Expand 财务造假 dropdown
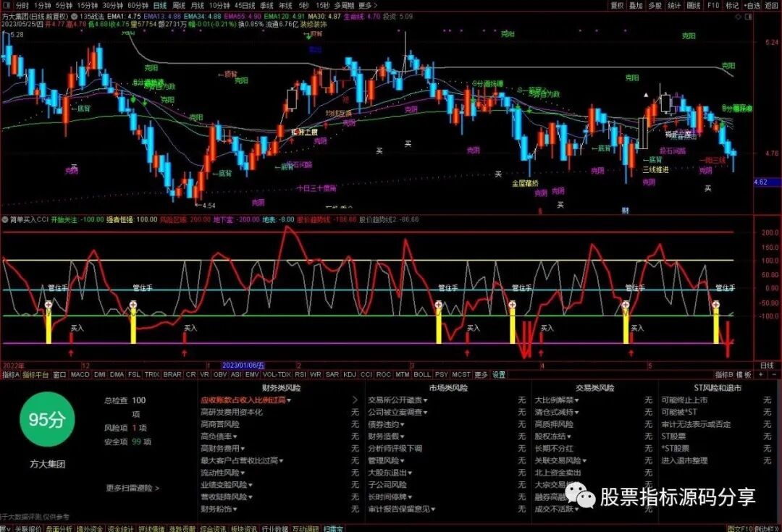Screen dimensions: 782x532 pos(387,436)
